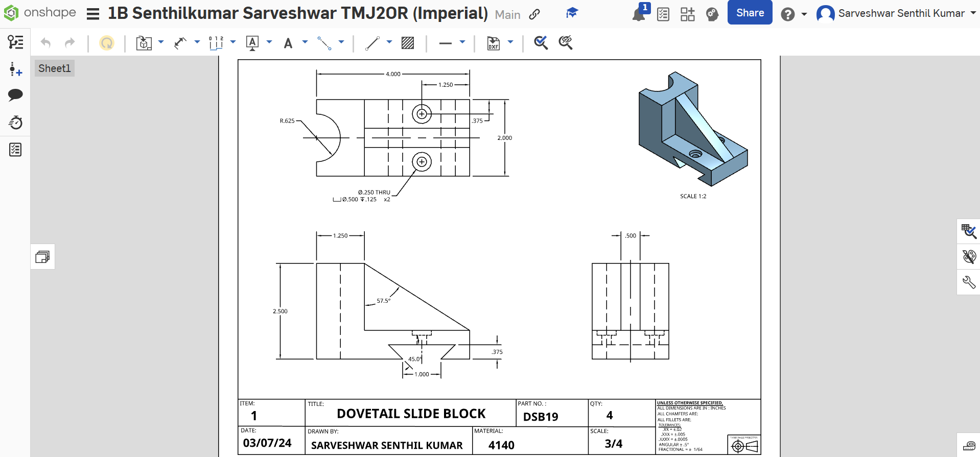This screenshot has width=980, height=457.
Task: Expand the line style dropdown arrow
Action: point(462,42)
